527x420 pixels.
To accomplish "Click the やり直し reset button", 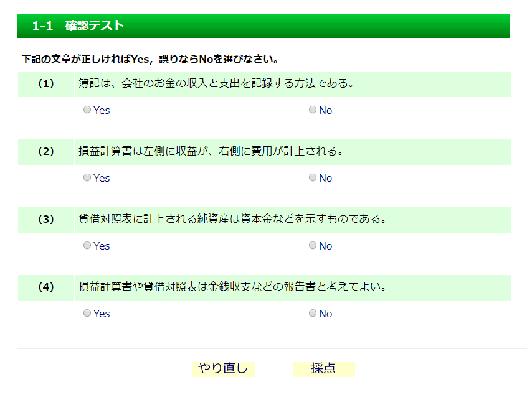I will coord(223,369).
